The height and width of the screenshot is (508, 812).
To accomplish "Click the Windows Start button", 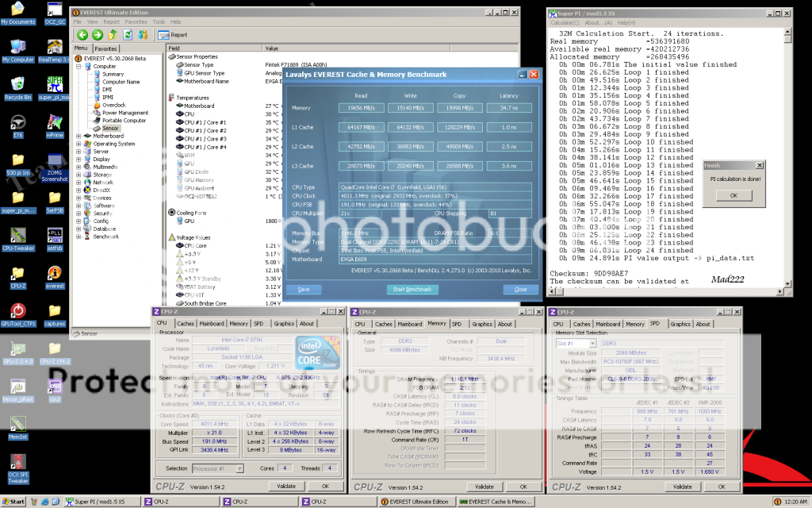I will click(x=13, y=502).
